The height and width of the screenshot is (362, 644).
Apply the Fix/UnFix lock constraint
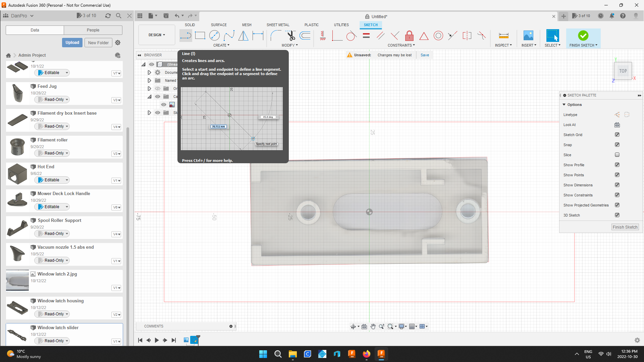pyautogui.click(x=409, y=36)
